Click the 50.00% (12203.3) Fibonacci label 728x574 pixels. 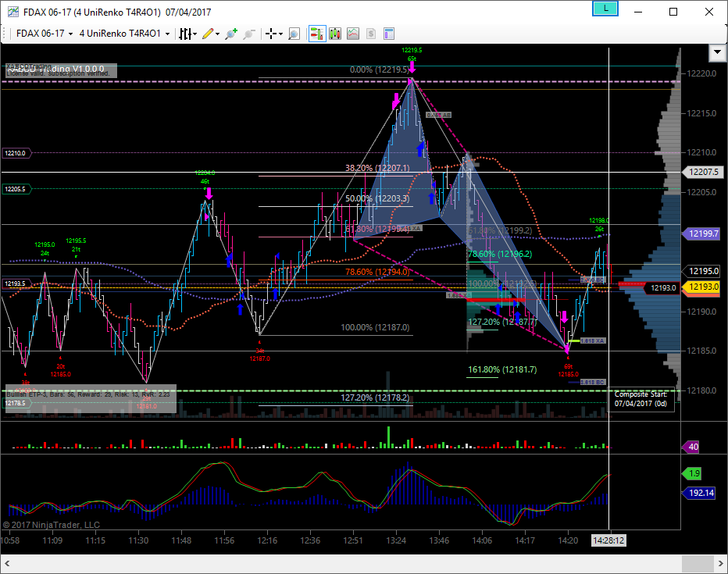[x=377, y=198]
